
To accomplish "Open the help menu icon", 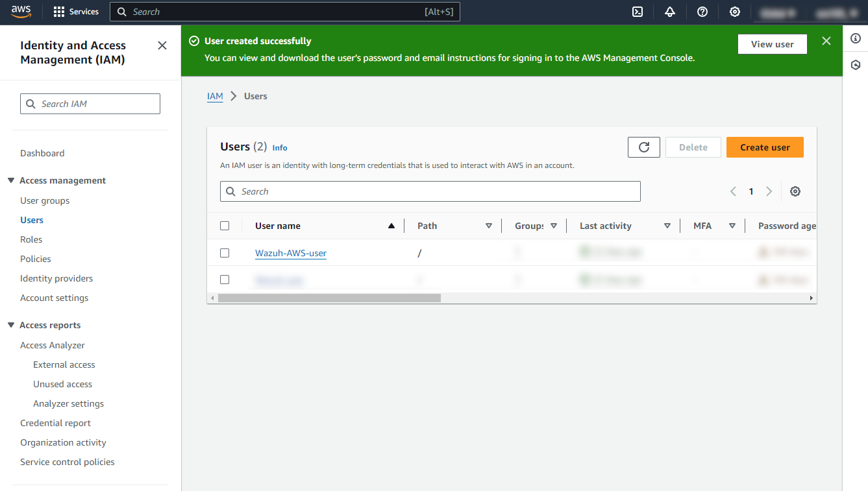I will (702, 12).
